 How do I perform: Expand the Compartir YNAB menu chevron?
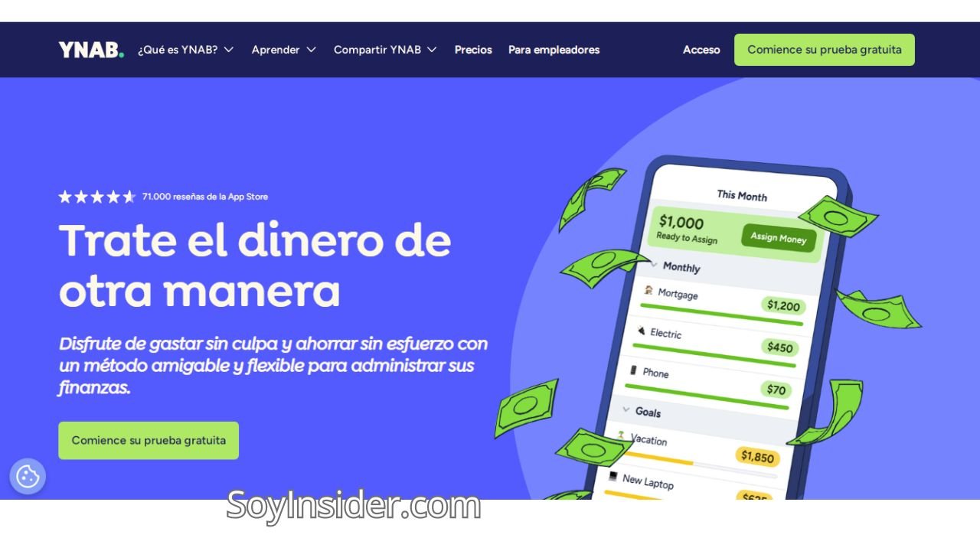click(432, 50)
